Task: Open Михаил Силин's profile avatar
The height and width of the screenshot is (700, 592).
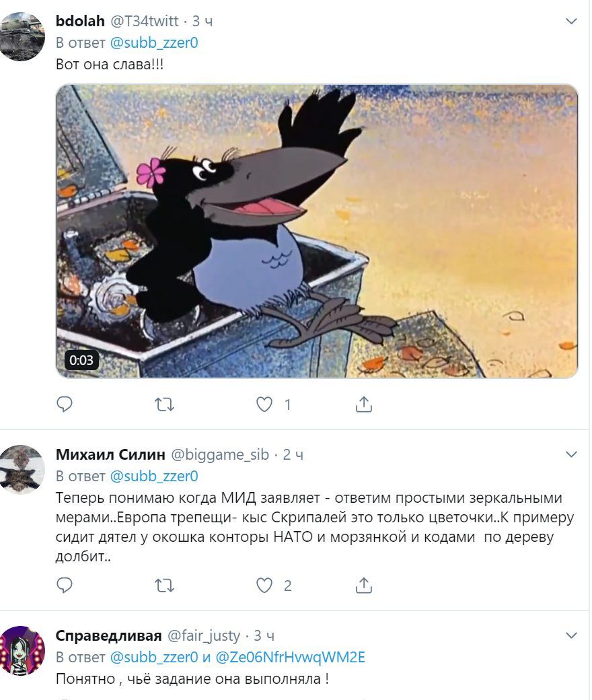Action: tap(22, 470)
